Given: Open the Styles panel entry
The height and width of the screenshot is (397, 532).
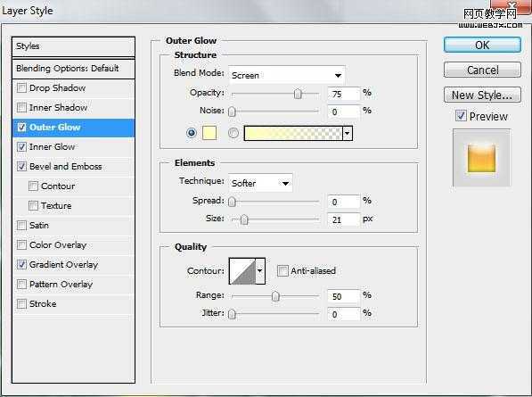Looking at the screenshot, I should click(73, 46).
